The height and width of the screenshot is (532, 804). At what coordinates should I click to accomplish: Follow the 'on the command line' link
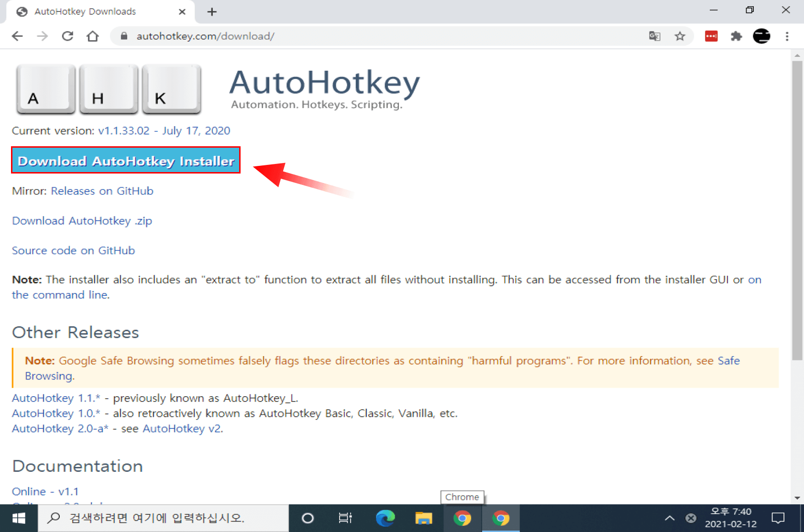60,295
